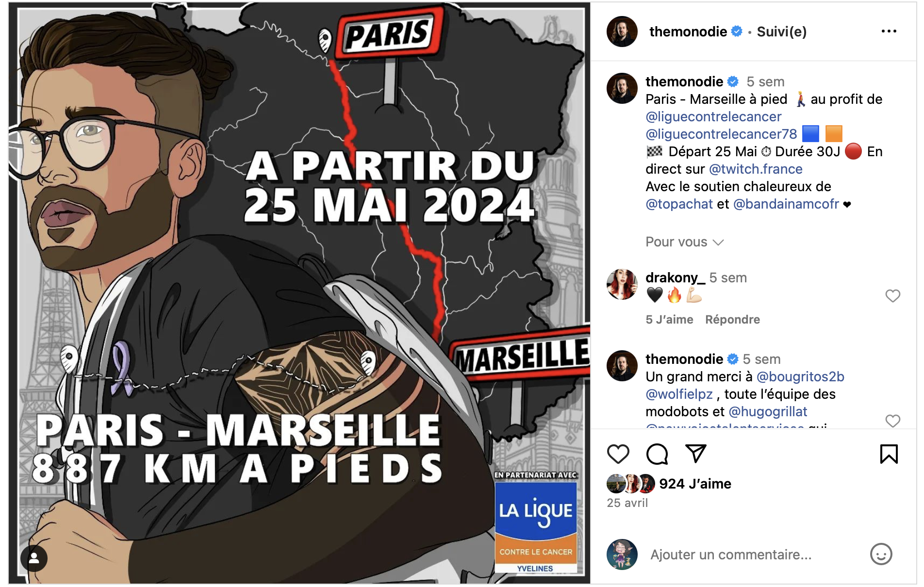Image resolution: width=924 pixels, height=587 pixels.
Task: Open drakony_'s profile picture
Action: (x=622, y=284)
